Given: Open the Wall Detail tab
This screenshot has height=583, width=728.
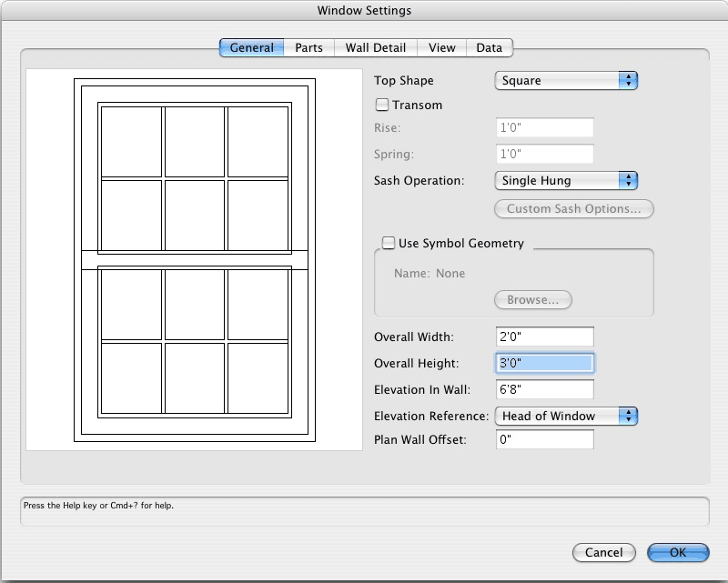Looking at the screenshot, I should [x=375, y=47].
